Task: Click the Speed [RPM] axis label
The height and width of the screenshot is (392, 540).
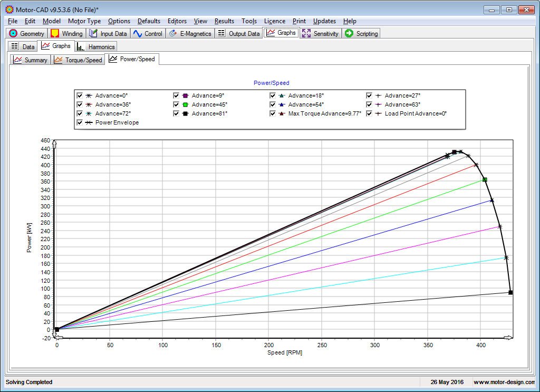Action: [x=285, y=353]
